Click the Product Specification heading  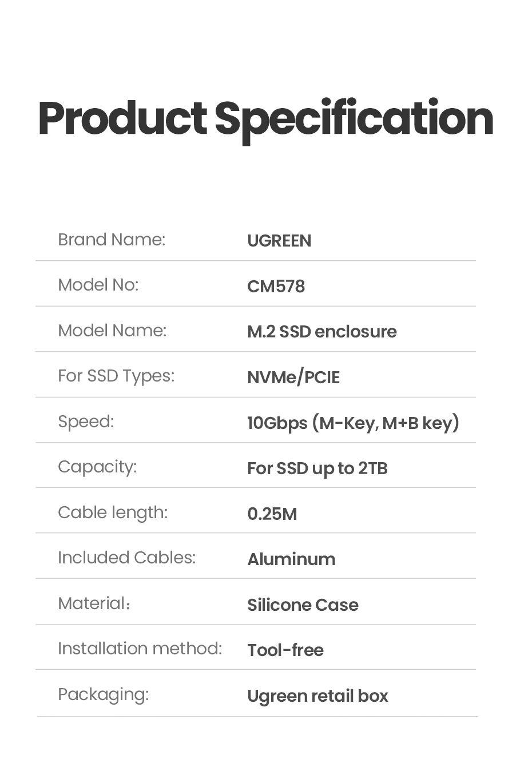click(265, 119)
